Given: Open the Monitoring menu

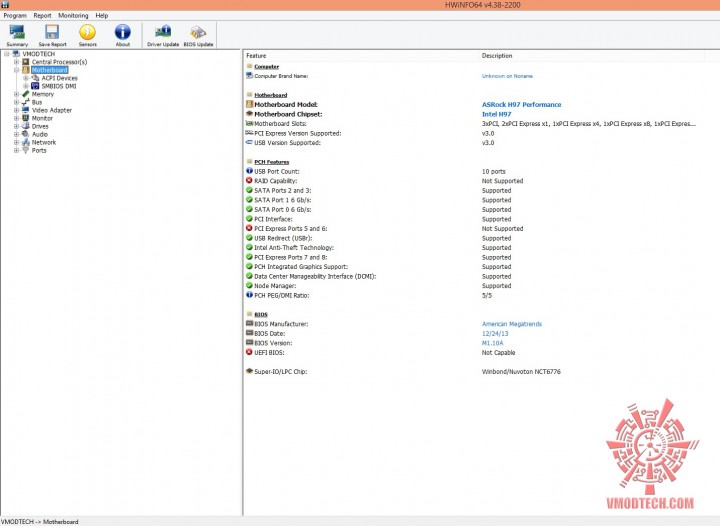Looking at the screenshot, I should coord(73,15).
